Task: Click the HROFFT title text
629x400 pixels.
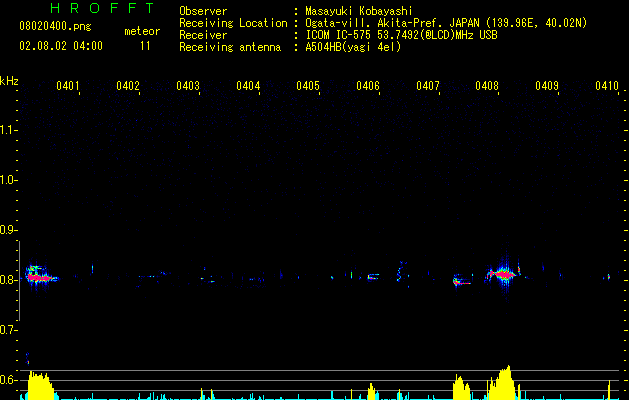Action: tap(102, 8)
